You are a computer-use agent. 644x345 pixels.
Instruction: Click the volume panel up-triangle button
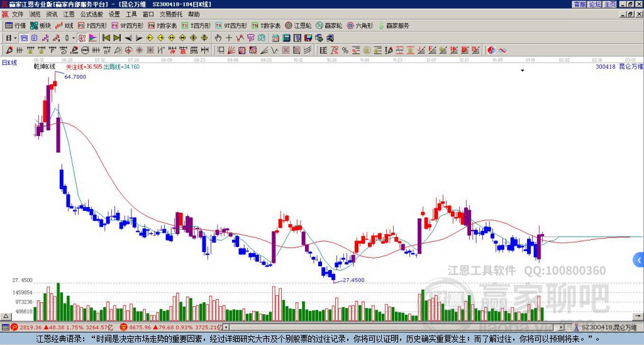[x=5, y=316]
